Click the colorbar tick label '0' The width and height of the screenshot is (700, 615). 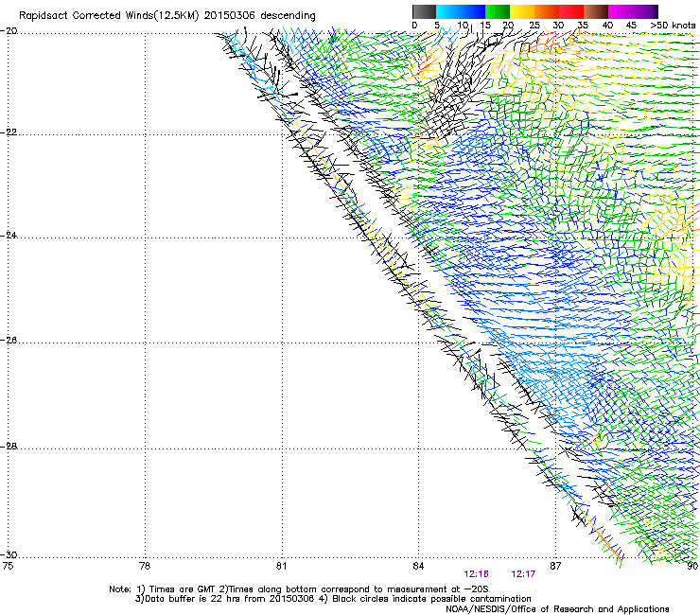tap(414, 26)
